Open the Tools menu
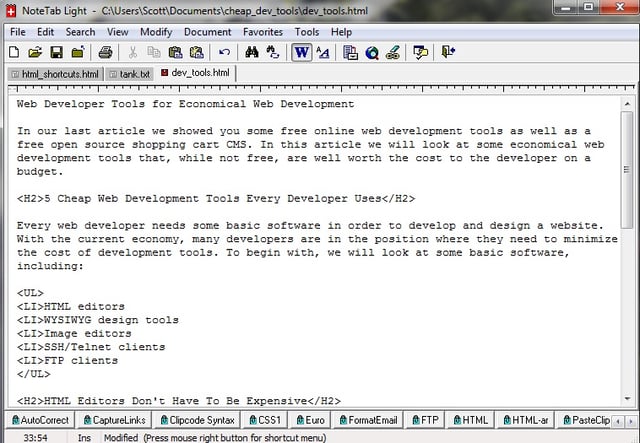This screenshot has width=640, height=443. 307,32
